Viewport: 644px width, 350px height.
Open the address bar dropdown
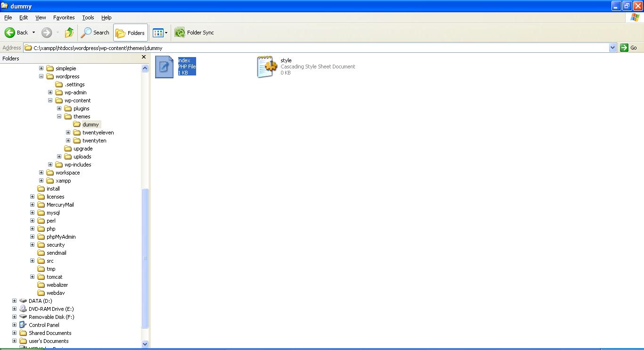coord(613,48)
